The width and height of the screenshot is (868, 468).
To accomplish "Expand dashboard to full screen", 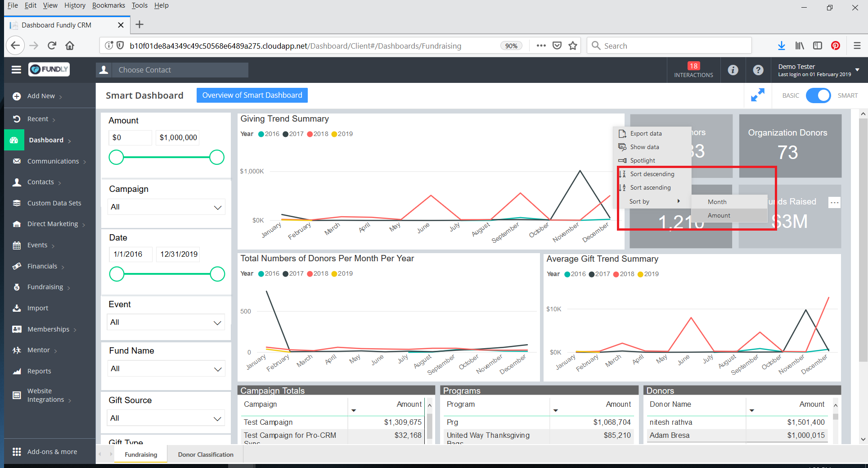I will 758,95.
